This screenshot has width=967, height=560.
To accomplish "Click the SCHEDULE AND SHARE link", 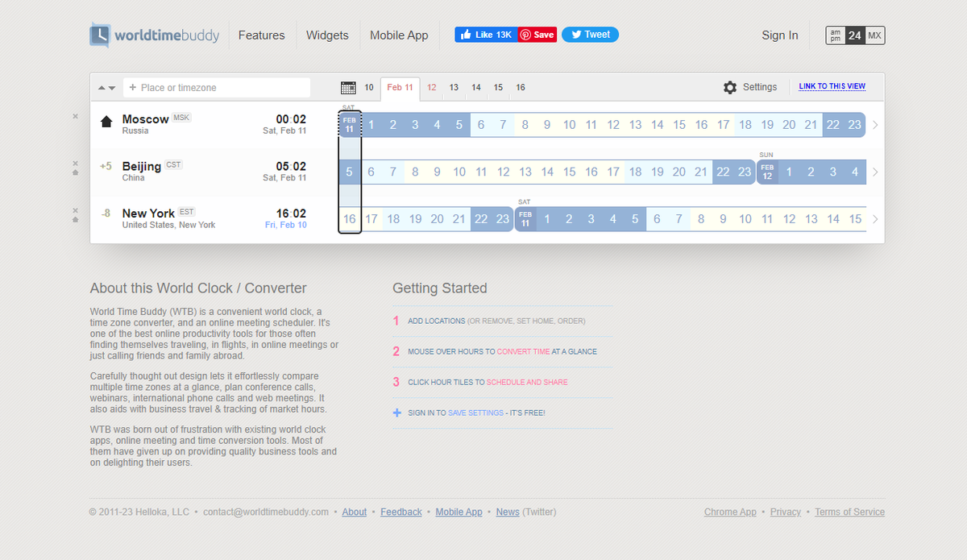I will click(527, 382).
